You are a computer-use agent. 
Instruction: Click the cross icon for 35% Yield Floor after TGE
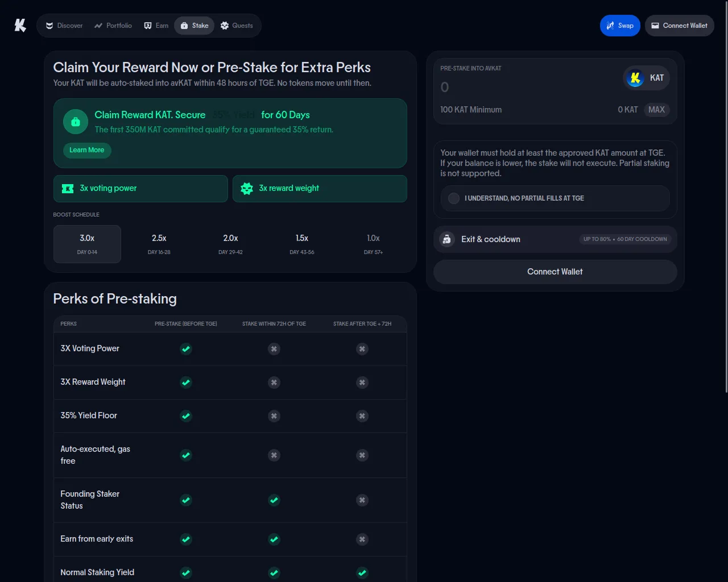pyautogui.click(x=362, y=416)
